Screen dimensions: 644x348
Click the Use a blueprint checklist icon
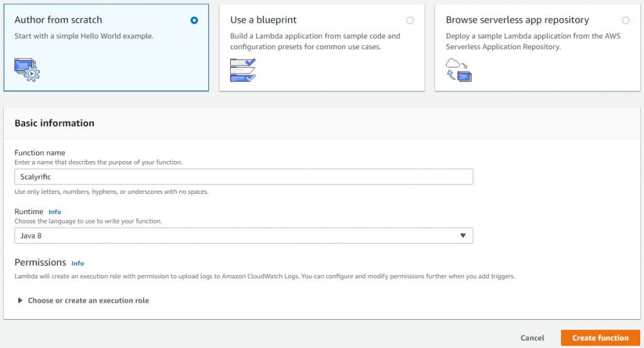click(243, 69)
